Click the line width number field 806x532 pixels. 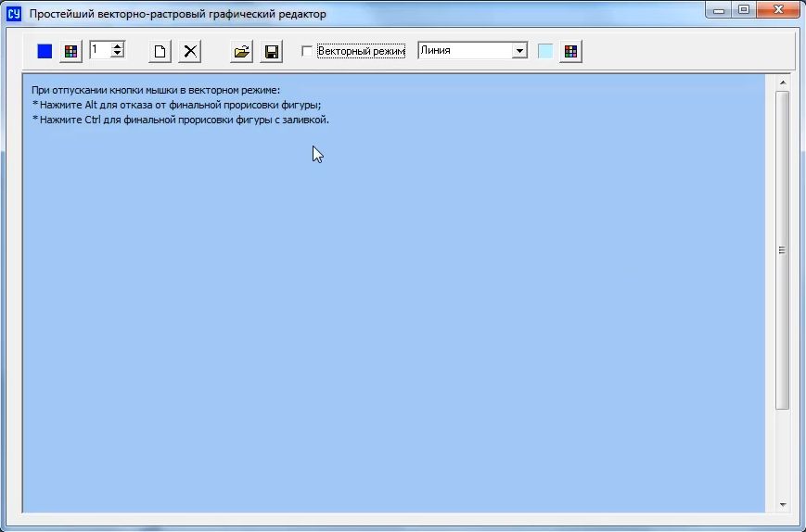99,50
